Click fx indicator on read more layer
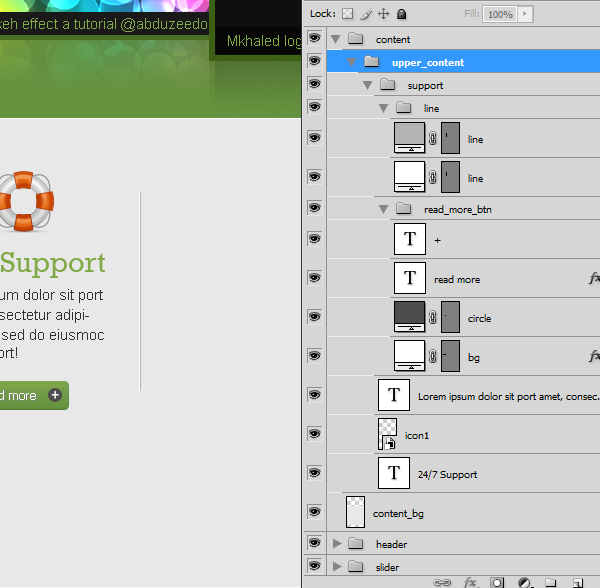 (594, 278)
